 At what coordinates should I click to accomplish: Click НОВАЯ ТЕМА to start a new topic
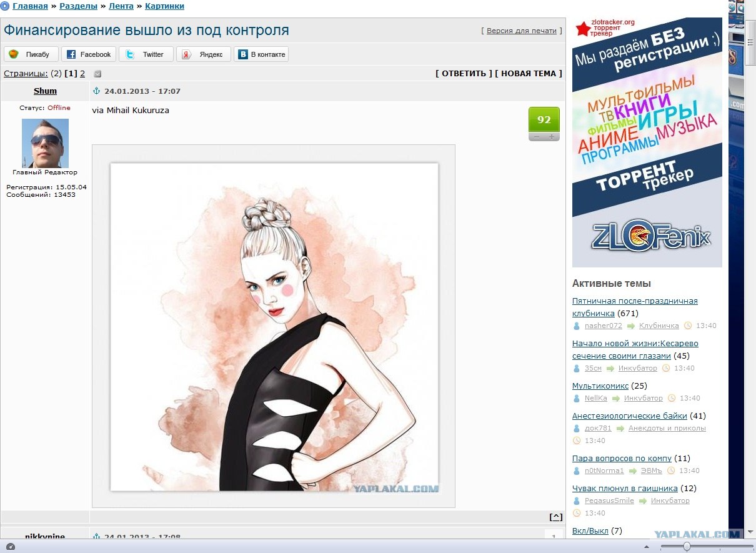point(529,73)
